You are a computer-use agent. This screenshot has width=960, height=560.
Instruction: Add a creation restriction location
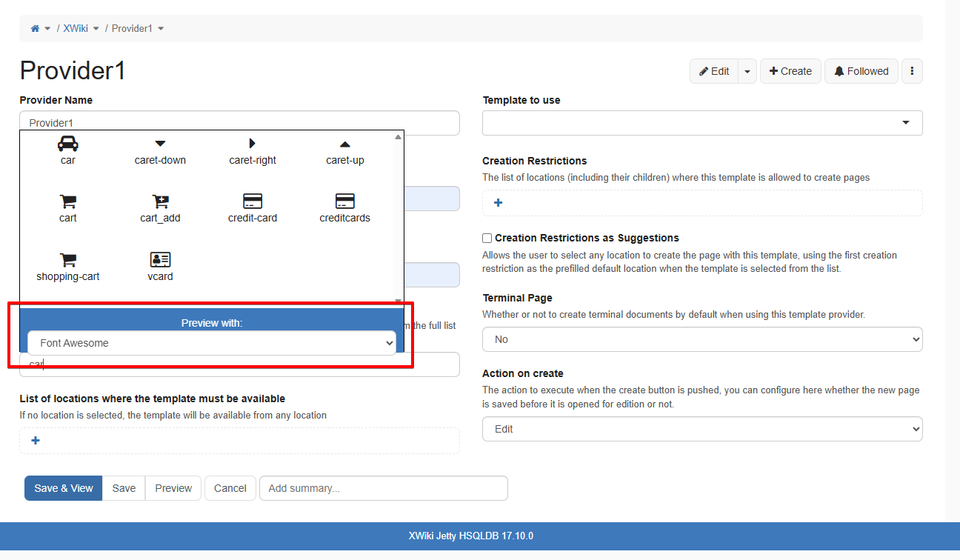coord(498,203)
